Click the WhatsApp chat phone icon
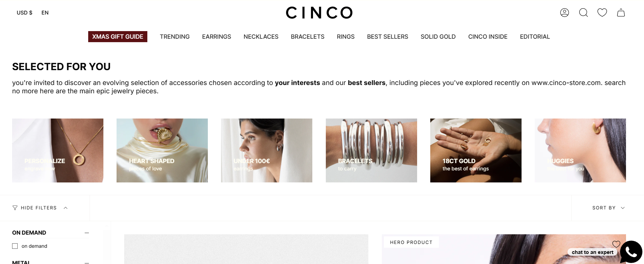This screenshot has height=264, width=644. [x=631, y=252]
